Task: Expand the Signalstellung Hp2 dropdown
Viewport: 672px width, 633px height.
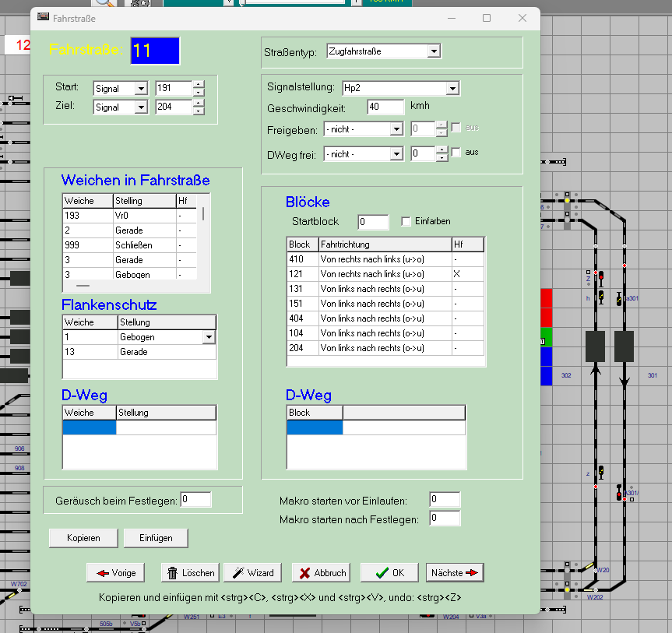Action: tap(452, 88)
